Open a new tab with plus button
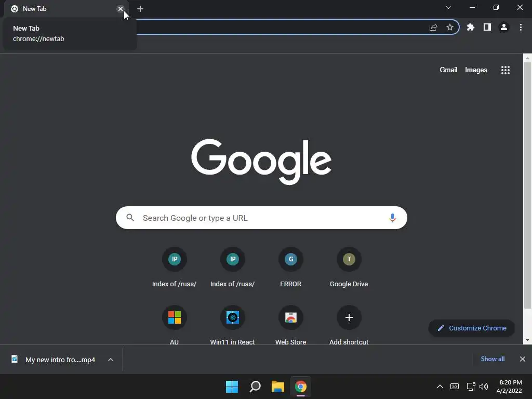The width and height of the screenshot is (532, 399). [140, 9]
